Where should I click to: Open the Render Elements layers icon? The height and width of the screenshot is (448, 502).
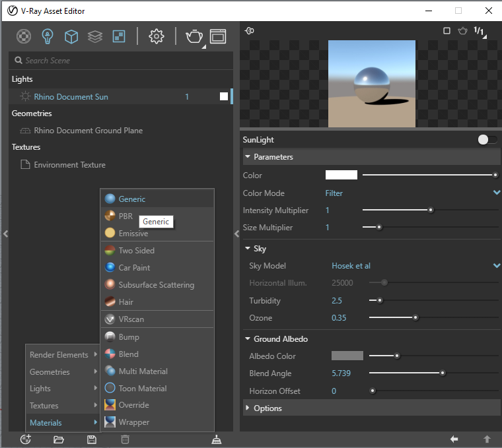point(95,36)
